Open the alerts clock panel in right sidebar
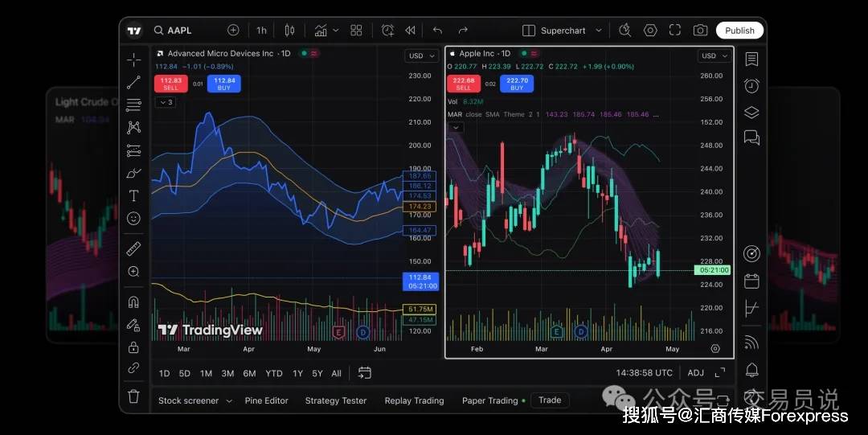Viewport: 868px width, 435px height. [x=751, y=86]
